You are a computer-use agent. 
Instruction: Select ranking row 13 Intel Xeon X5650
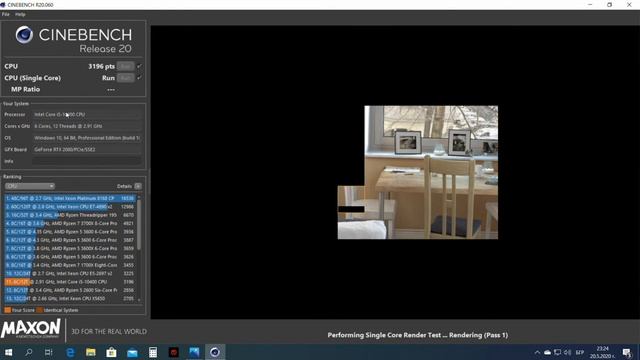70,298
